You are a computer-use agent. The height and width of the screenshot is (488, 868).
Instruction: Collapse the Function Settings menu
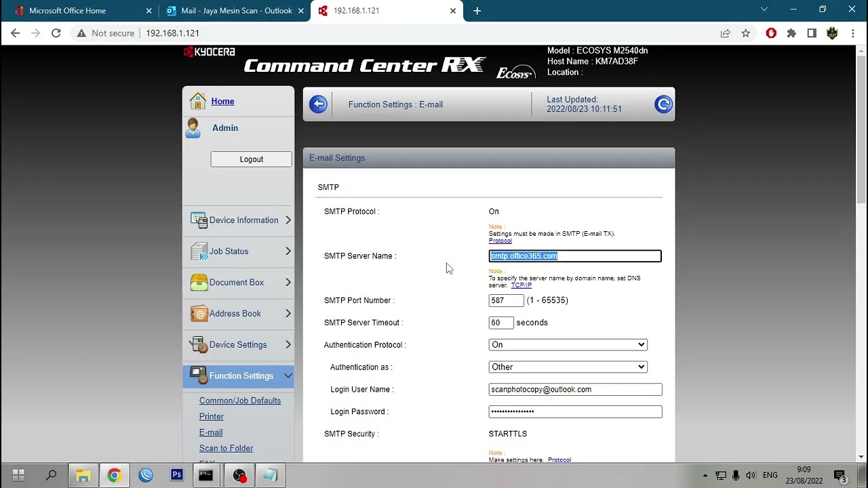click(x=288, y=375)
